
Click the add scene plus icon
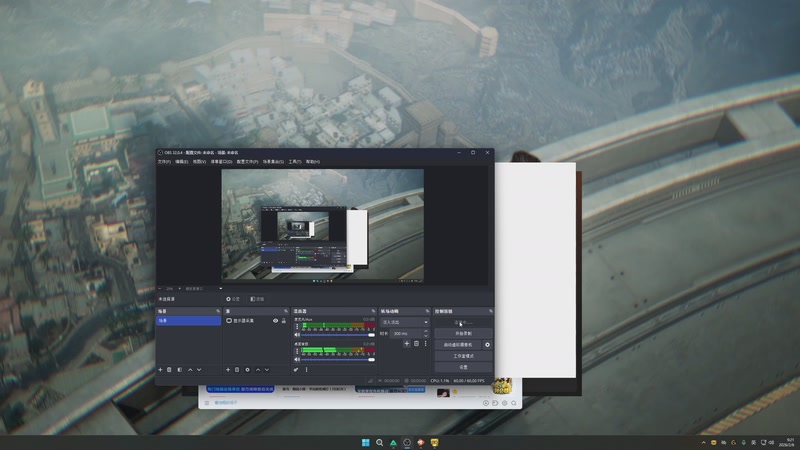pyautogui.click(x=160, y=370)
